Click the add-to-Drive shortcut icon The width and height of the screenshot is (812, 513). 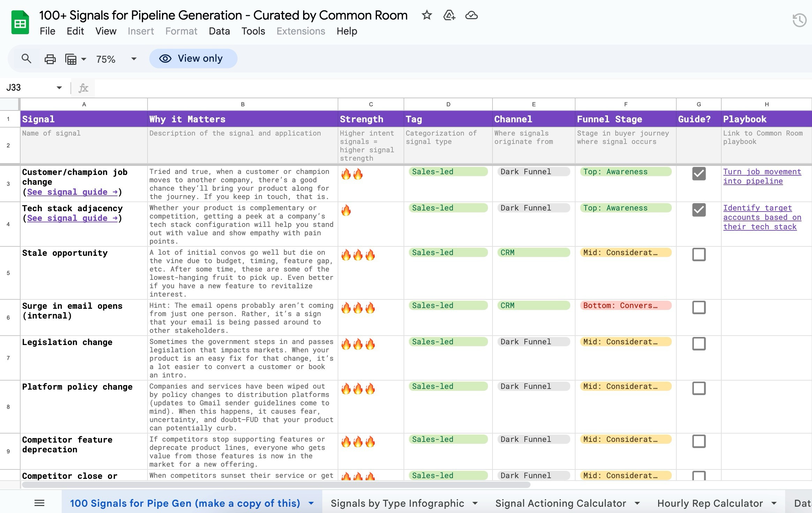point(449,15)
